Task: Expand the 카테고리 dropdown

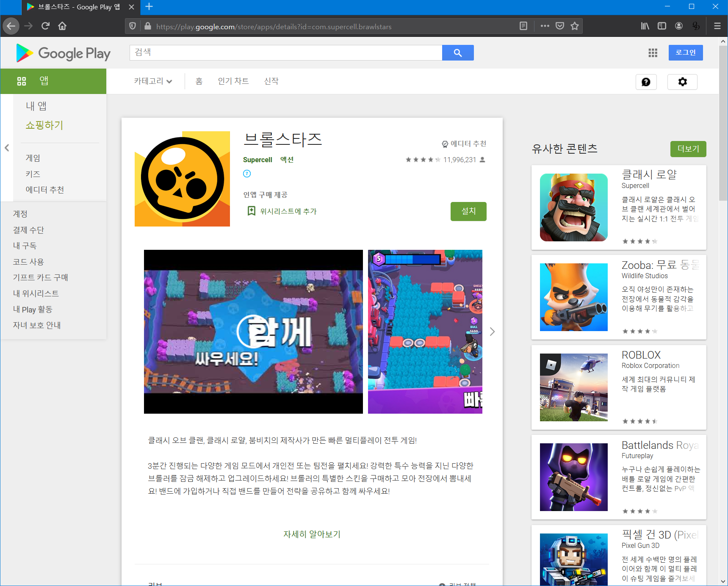Action: coord(153,81)
